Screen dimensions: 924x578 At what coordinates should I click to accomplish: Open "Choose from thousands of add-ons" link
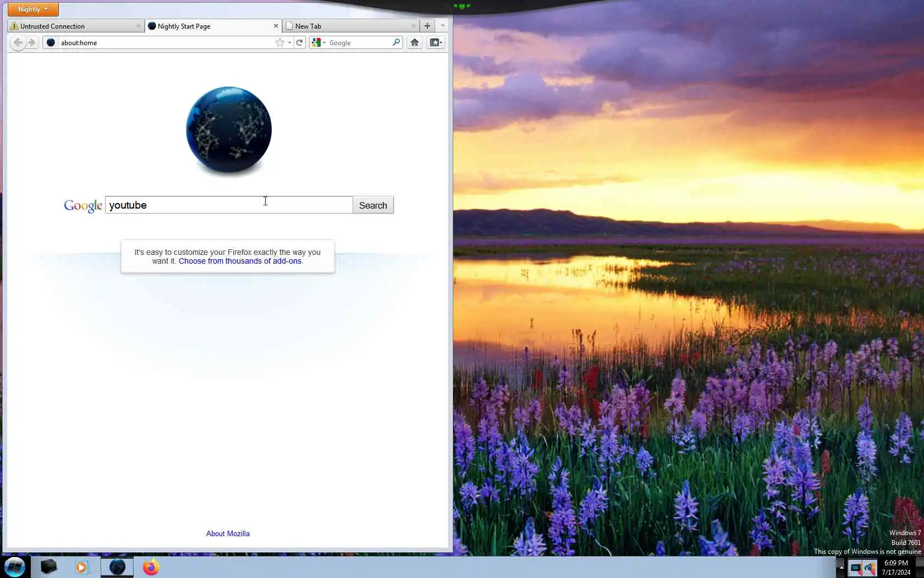click(x=240, y=261)
